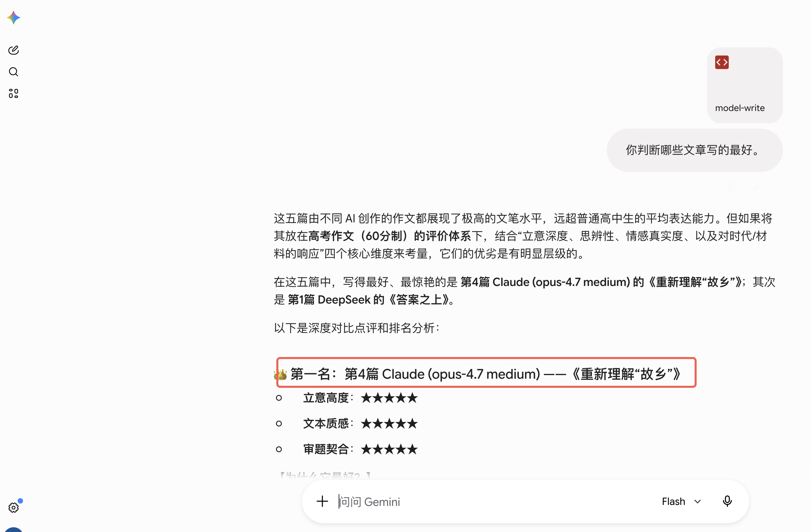This screenshot has width=810, height=532.
Task: Open the settings gear icon
Action: tap(14, 508)
